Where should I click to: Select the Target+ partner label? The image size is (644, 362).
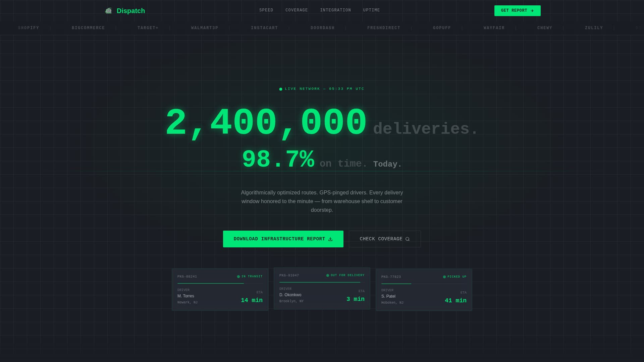click(148, 28)
